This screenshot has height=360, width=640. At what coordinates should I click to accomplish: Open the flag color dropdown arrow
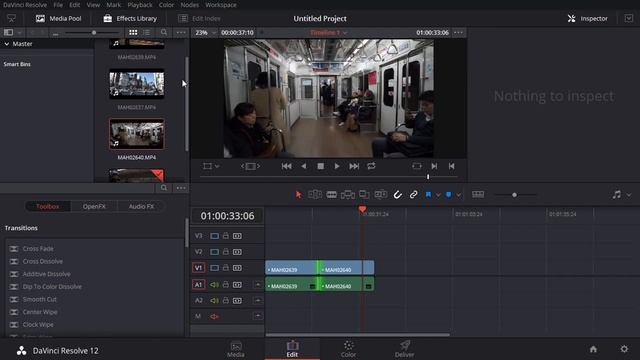[438, 195]
